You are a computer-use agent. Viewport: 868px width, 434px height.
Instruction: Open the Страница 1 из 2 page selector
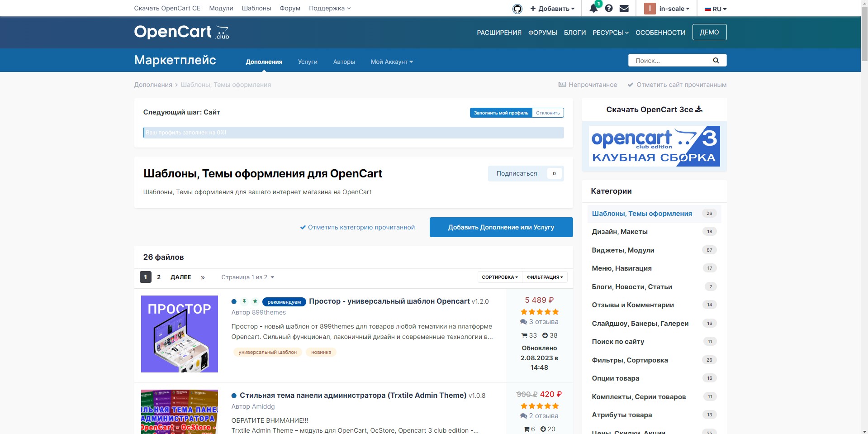pyautogui.click(x=248, y=277)
